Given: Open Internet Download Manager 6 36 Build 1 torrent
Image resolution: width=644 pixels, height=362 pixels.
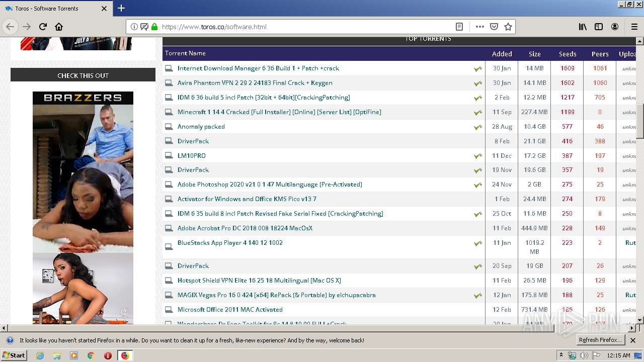Looking at the screenshot, I should click(258, 68).
